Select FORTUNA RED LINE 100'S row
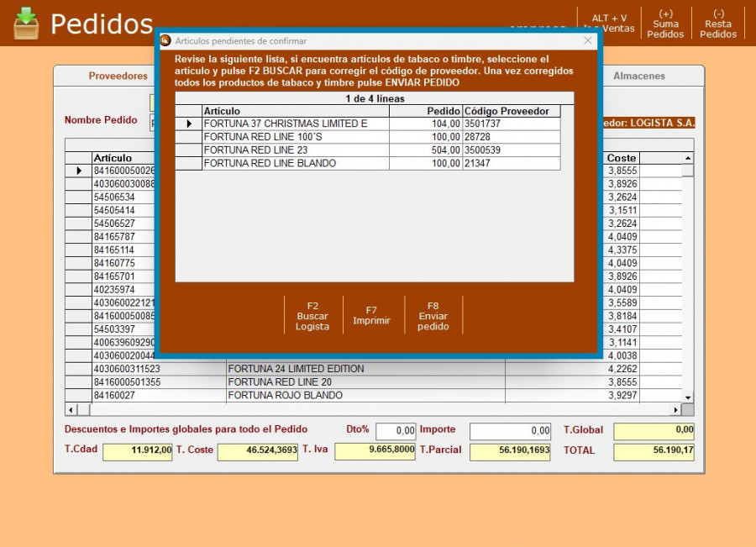The height and width of the screenshot is (547, 756). 286,137
